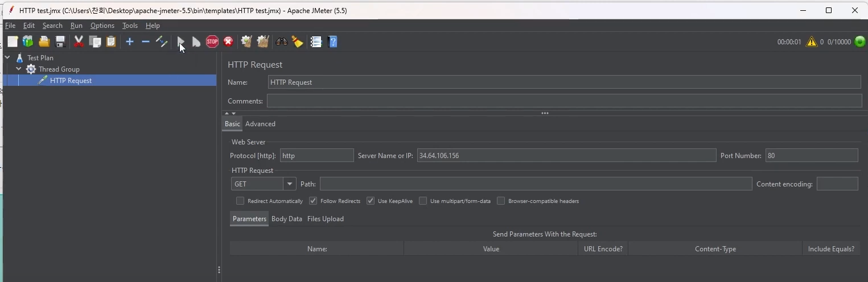This screenshot has height=282, width=868.
Task: Open the Templates icon in toolbar
Action: [x=27, y=42]
